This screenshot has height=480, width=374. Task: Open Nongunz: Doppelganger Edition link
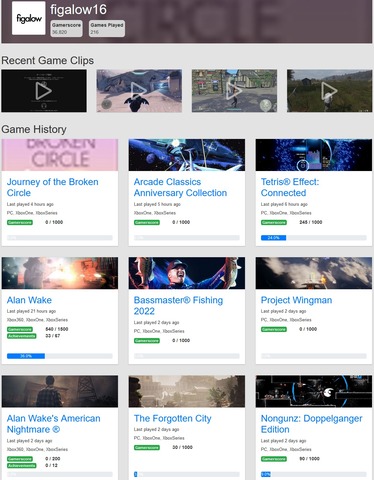pos(311,424)
